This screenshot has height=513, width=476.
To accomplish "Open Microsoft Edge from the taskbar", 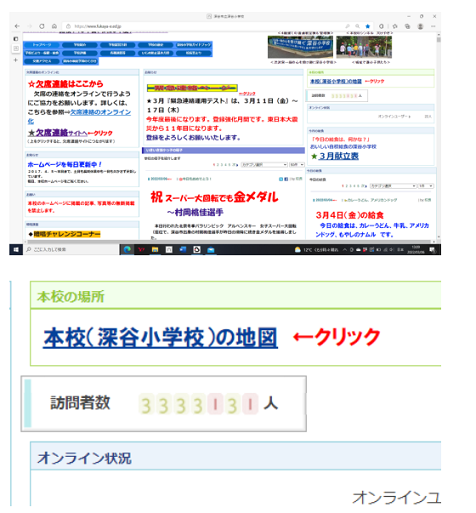I will [x=127, y=249].
